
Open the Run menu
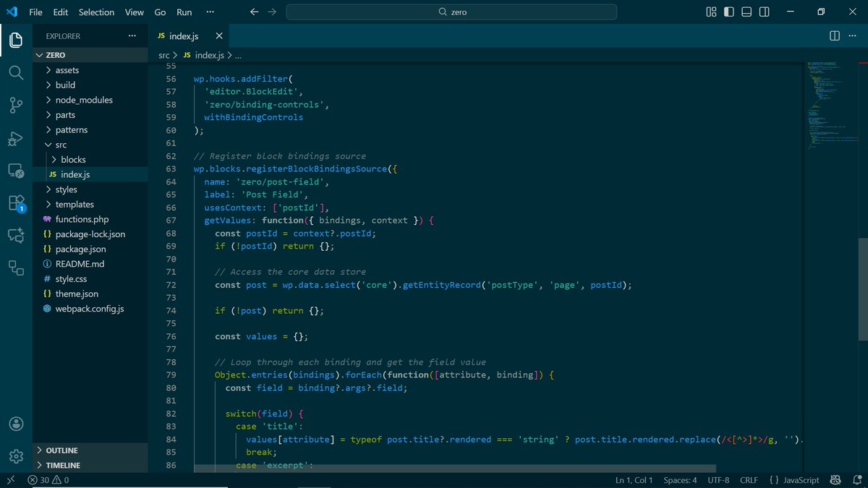[x=184, y=12]
